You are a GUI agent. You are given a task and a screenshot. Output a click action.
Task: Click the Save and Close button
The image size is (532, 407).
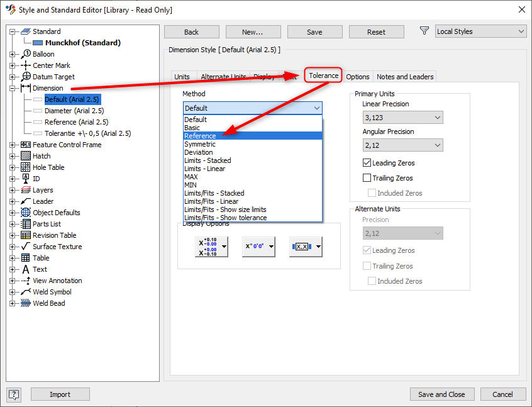click(x=441, y=394)
